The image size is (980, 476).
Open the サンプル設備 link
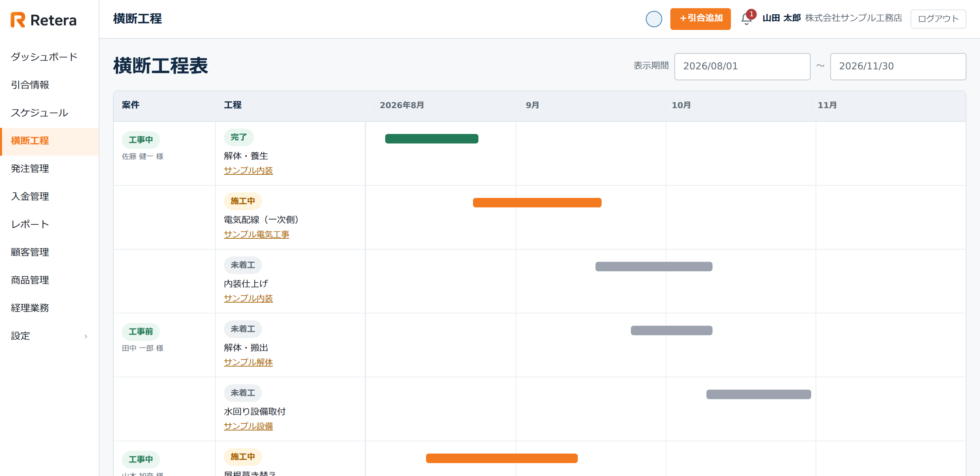pos(248,426)
